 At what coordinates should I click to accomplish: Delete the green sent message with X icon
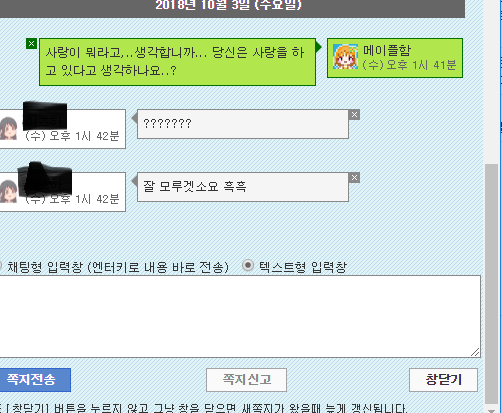[x=31, y=44]
